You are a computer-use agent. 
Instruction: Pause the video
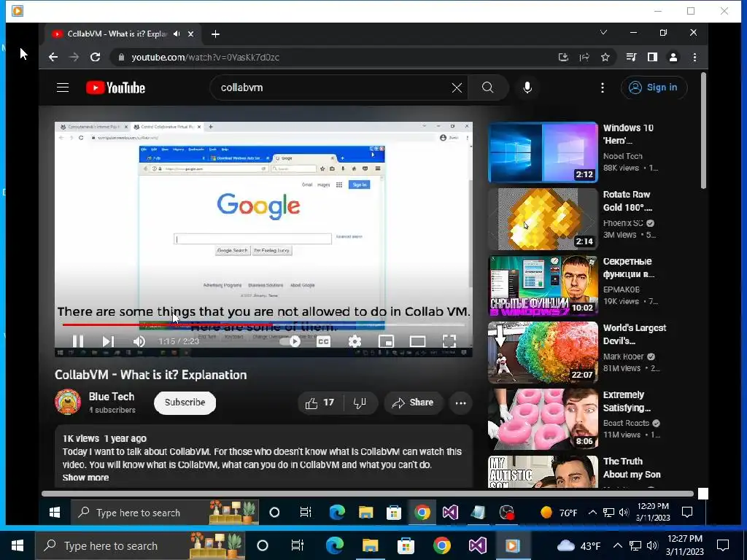tap(78, 341)
